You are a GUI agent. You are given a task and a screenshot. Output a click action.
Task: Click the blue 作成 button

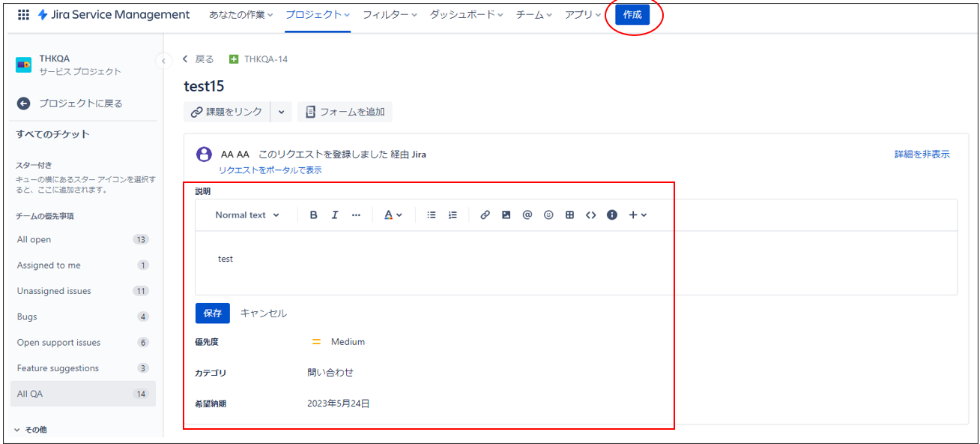[x=632, y=15]
